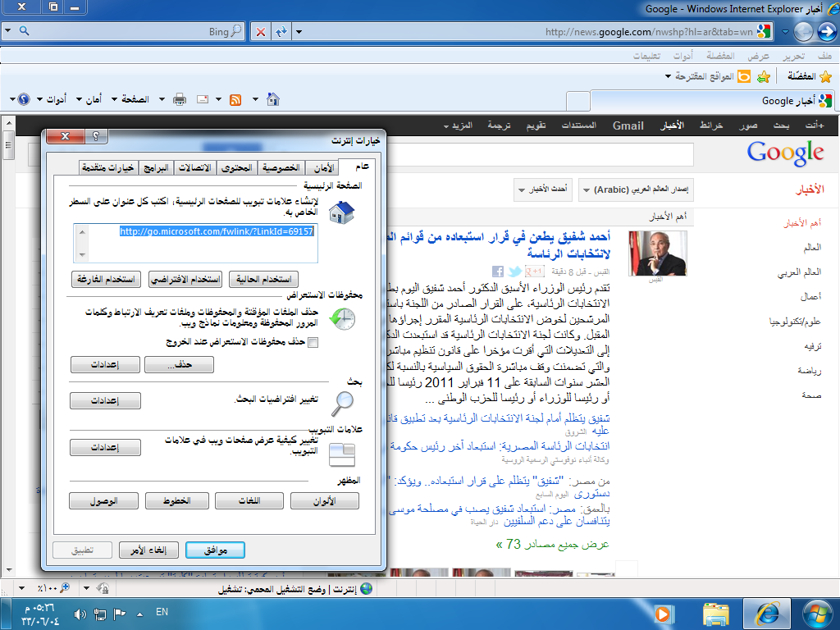Switch to the الاتصالات tab

click(194, 167)
